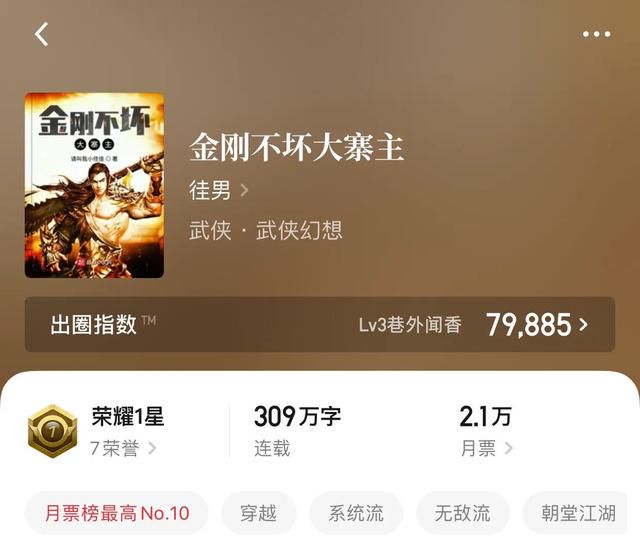Select the 系统流 tag
This screenshot has height=551, width=640.
pos(356,513)
